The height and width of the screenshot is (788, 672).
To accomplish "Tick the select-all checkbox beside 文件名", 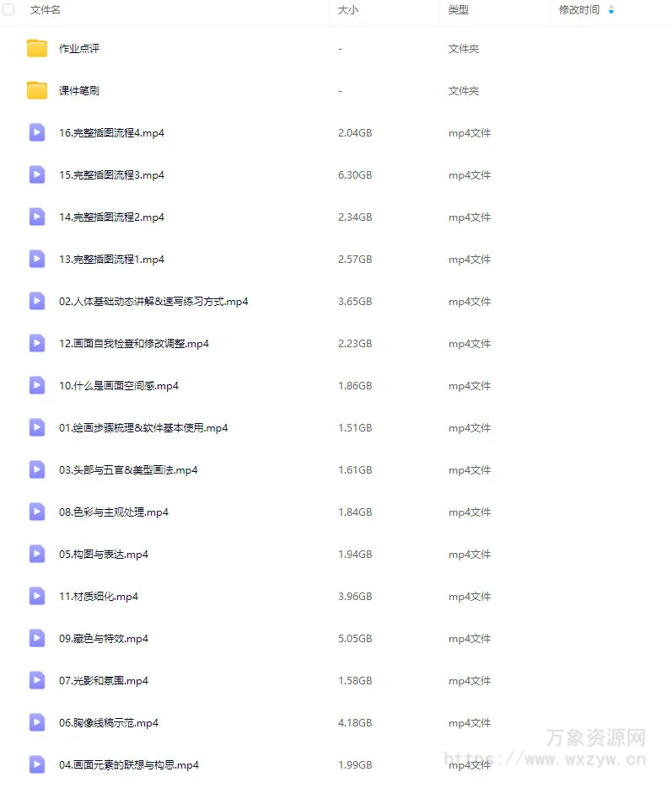I will point(8,9).
